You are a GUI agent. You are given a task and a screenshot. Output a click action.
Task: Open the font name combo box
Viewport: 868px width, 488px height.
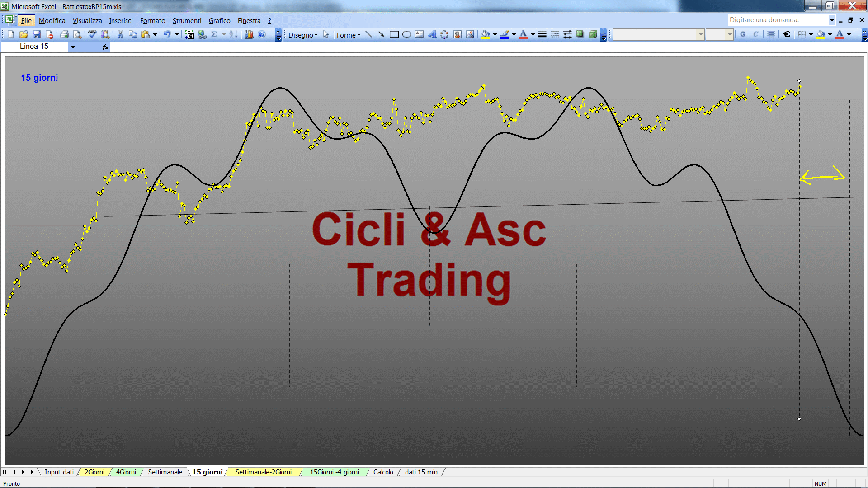pos(658,34)
